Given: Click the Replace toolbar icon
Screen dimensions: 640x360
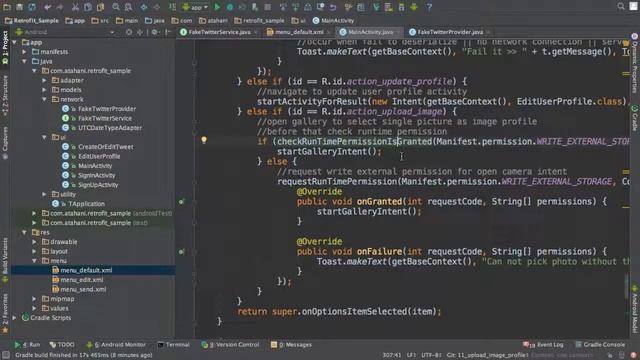Looking at the screenshot, I should click(128, 7).
